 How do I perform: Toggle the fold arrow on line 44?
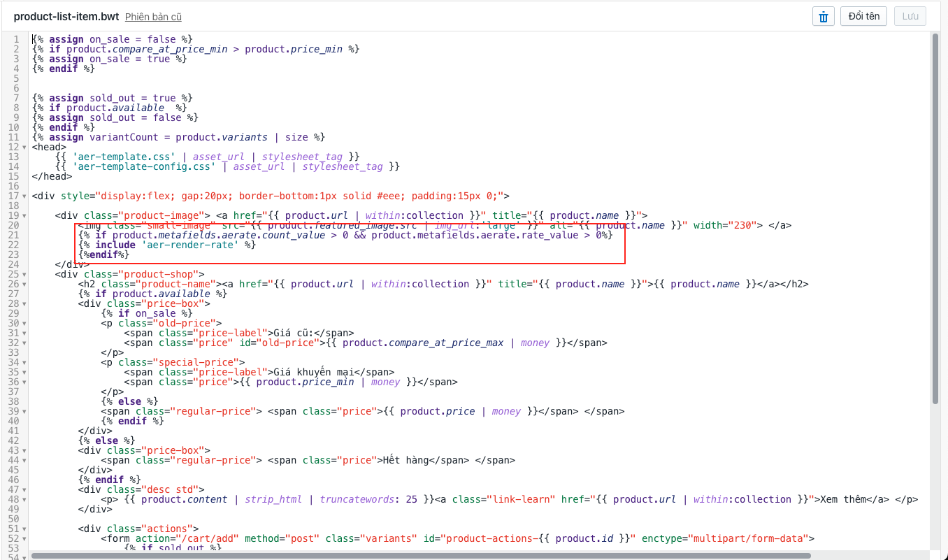(x=26, y=461)
